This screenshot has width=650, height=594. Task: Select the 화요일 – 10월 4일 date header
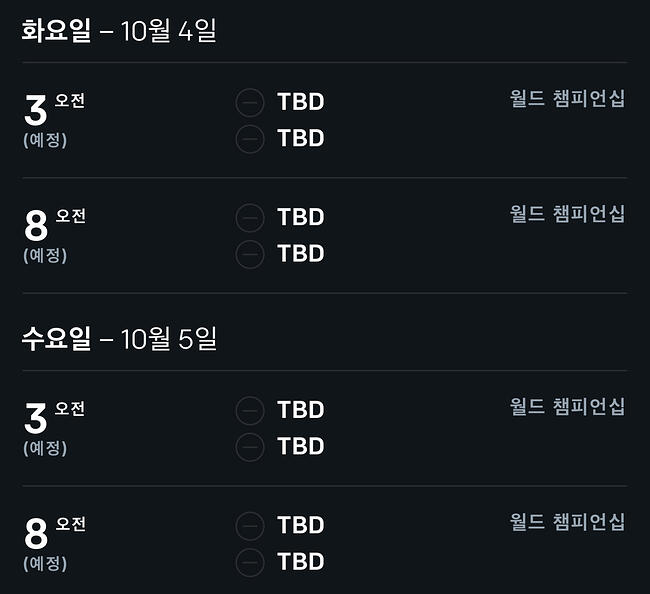tap(119, 31)
